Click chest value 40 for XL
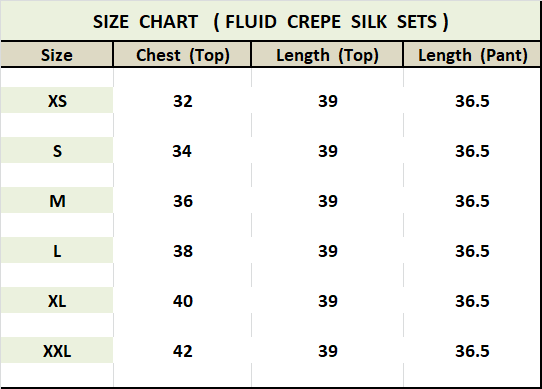Image resolution: width=542 pixels, height=389 pixels. coord(183,301)
